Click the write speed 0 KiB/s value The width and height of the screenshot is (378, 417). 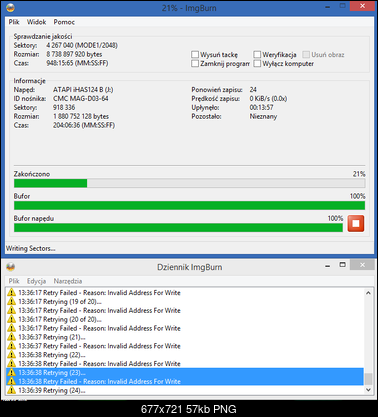pos(268,98)
